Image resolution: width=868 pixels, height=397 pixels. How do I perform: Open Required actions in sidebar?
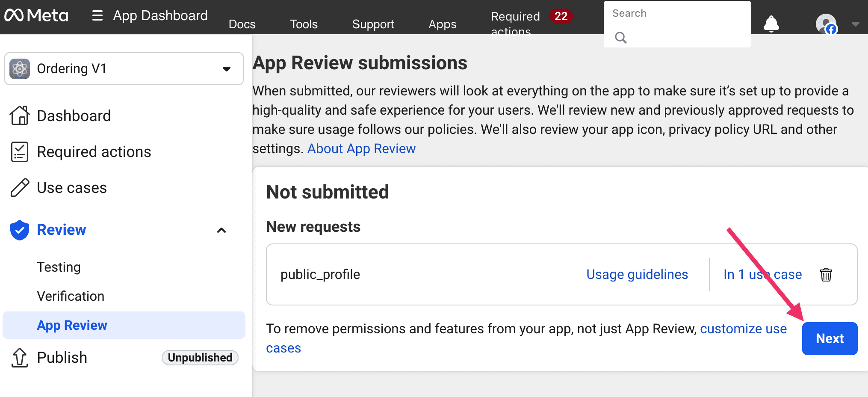click(94, 152)
